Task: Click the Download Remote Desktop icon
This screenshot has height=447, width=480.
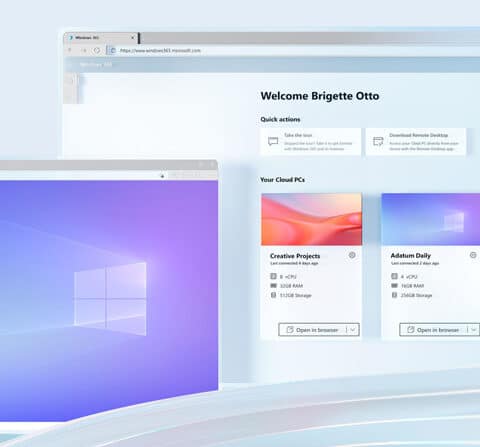Action: (x=378, y=141)
